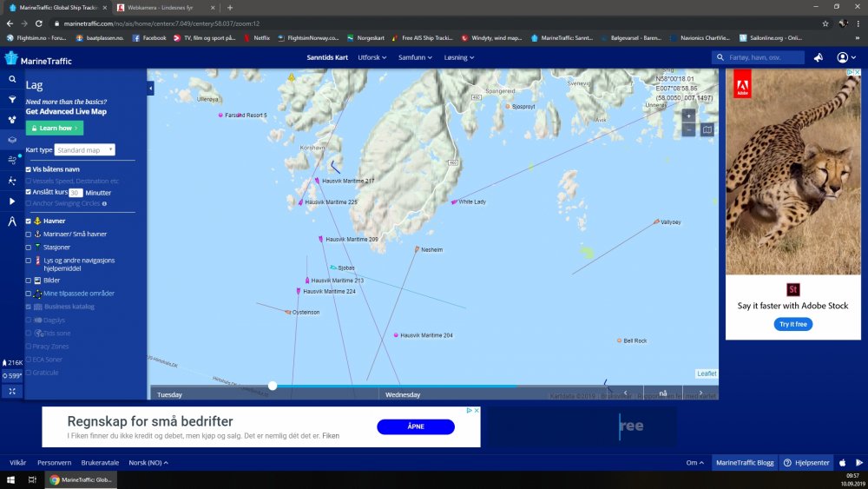Select the Hausvik Maritime 217 vessel marker
This screenshot has width=868, height=489.
pos(317,181)
